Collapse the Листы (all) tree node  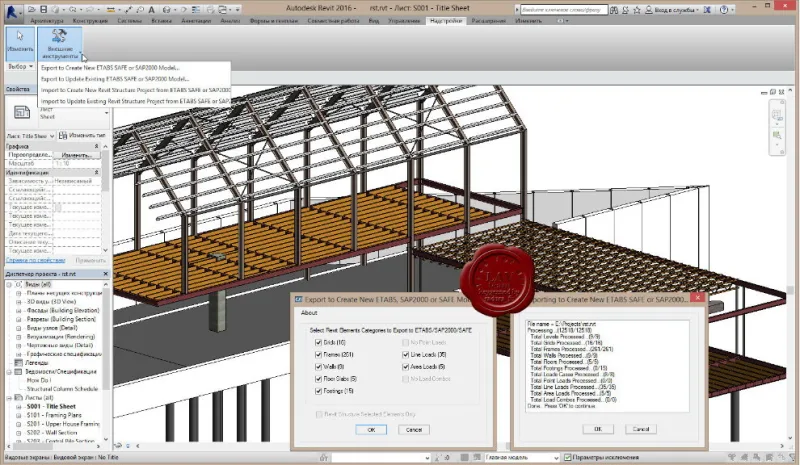pyautogui.click(x=9, y=398)
